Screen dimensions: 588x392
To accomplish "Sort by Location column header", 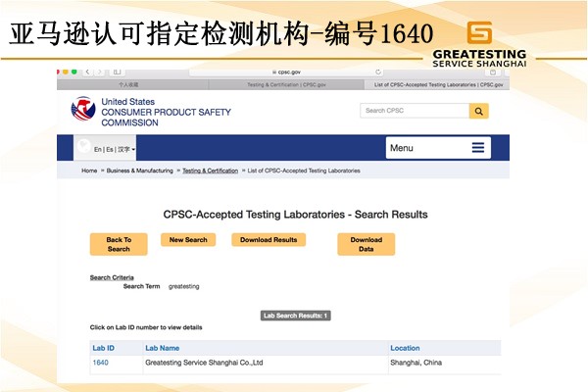I will (405, 348).
